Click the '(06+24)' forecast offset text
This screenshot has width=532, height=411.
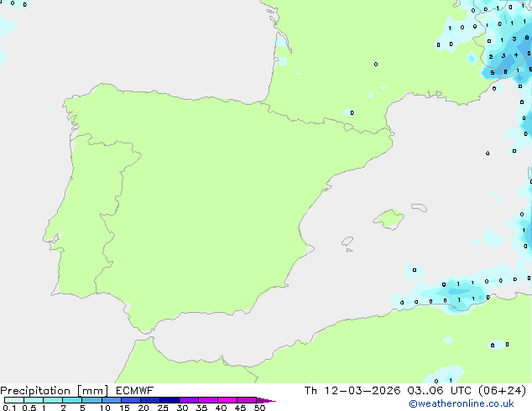(502, 391)
